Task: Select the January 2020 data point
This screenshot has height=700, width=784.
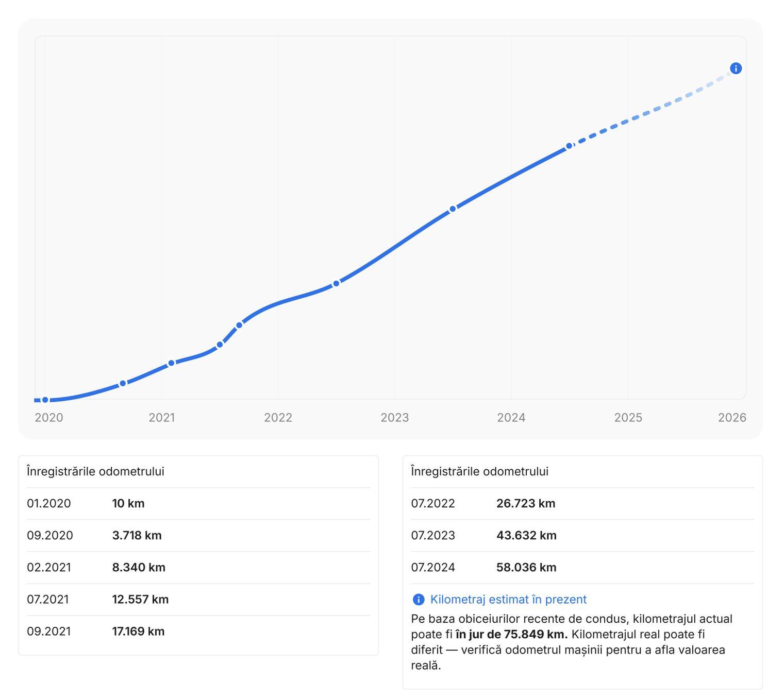Action: (45, 400)
